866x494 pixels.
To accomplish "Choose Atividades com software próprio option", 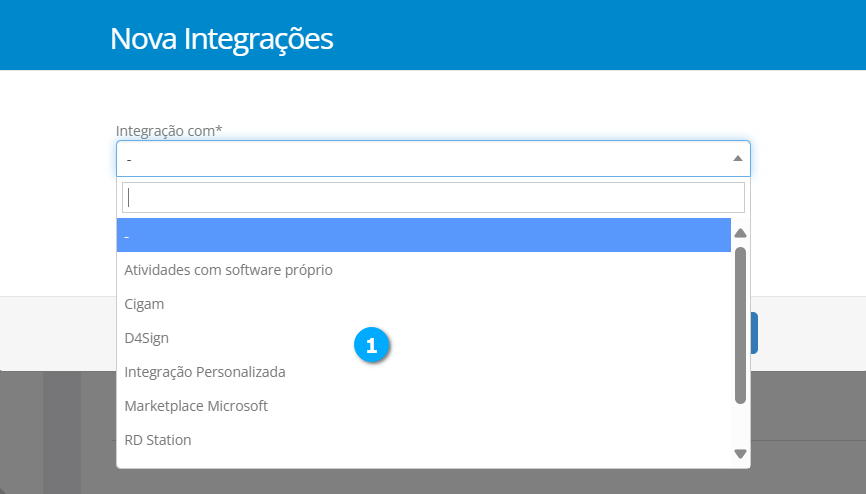I will (228, 270).
